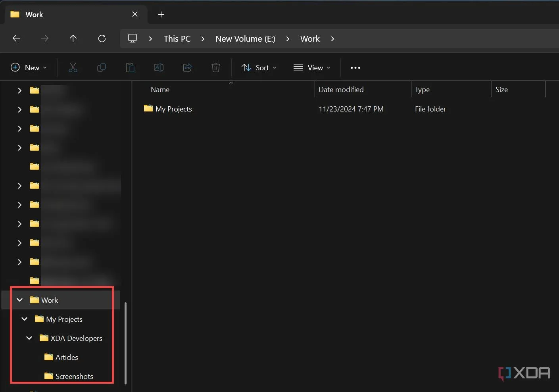
Task: Select the Cut scissors icon
Action: (x=73, y=67)
